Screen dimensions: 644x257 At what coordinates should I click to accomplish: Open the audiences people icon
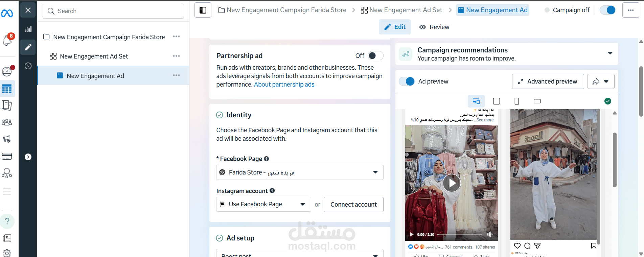click(x=7, y=122)
